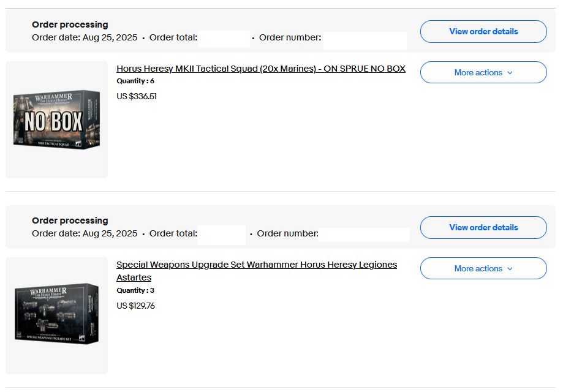Click Order processing status of first order
The image size is (563, 392).
70,24
